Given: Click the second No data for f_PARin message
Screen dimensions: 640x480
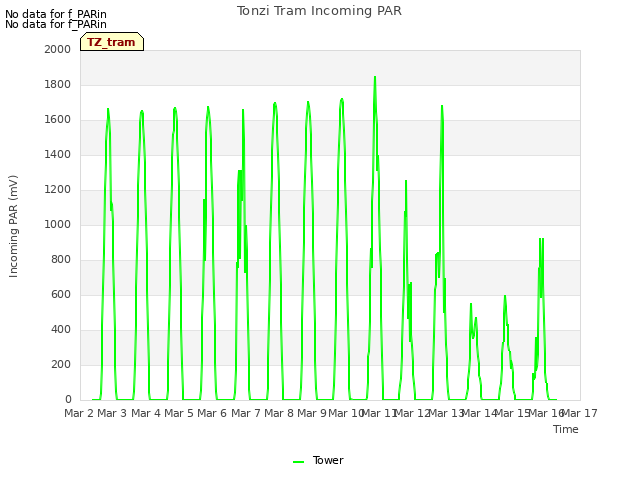Looking at the screenshot, I should click(x=56, y=24).
